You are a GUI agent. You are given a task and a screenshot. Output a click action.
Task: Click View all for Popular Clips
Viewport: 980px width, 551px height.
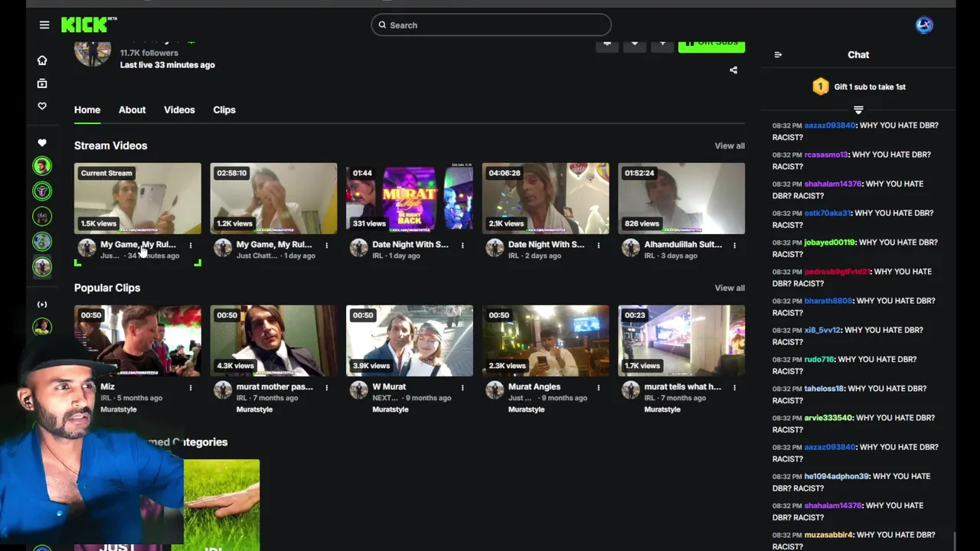(730, 289)
